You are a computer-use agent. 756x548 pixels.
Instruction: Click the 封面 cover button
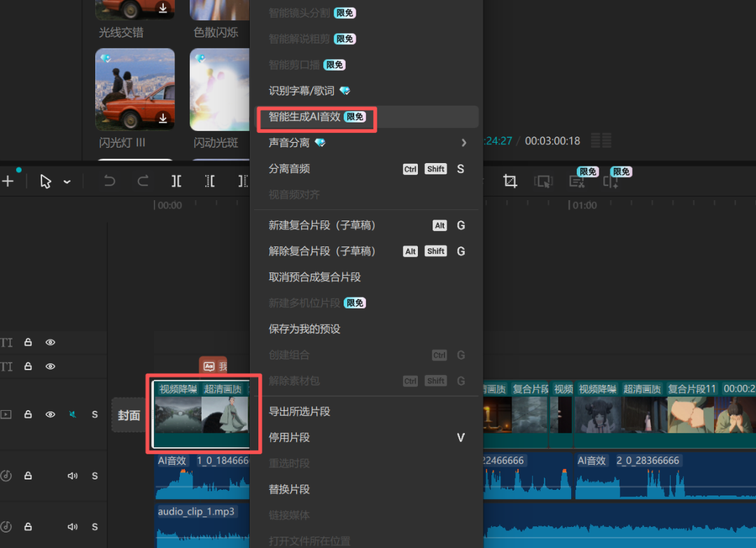pos(129,415)
